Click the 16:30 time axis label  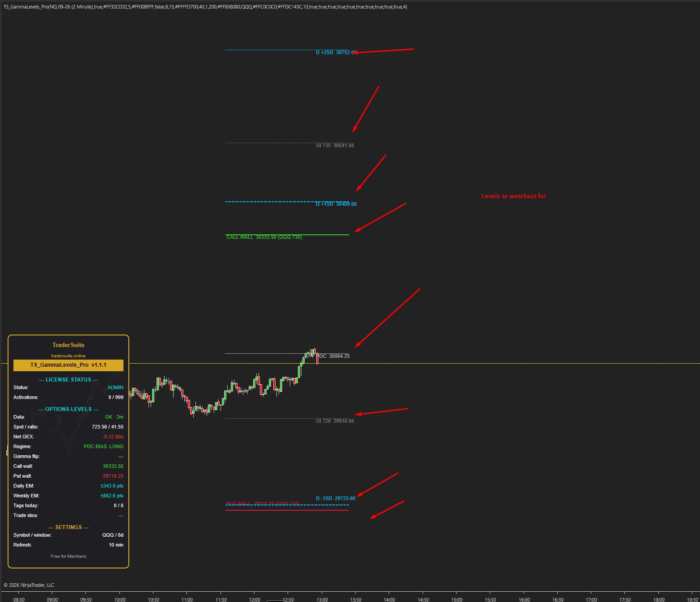tap(558, 599)
